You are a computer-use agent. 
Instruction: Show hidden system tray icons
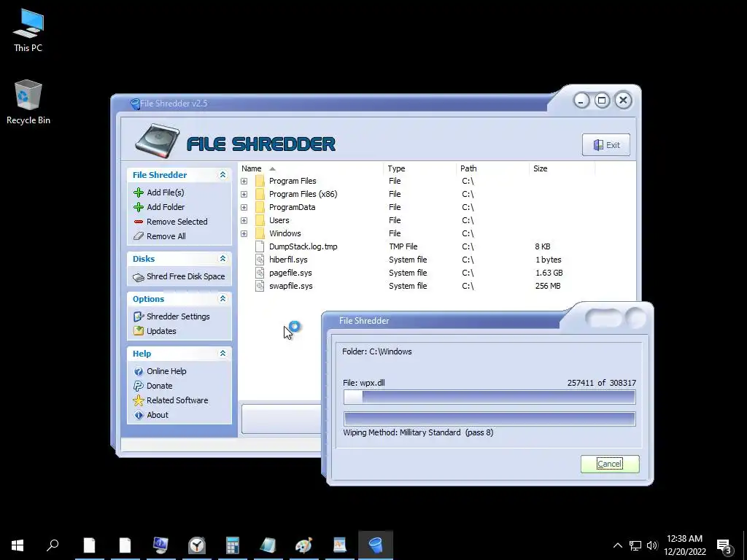617,545
